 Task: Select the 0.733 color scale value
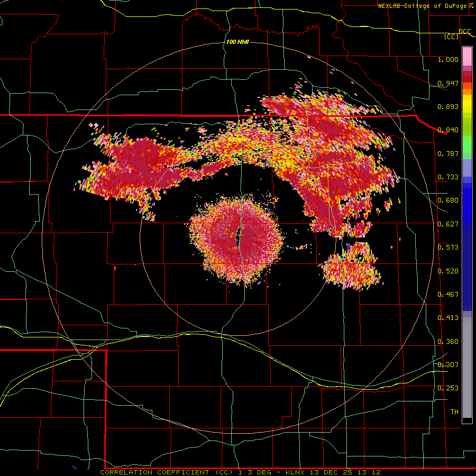(x=448, y=177)
